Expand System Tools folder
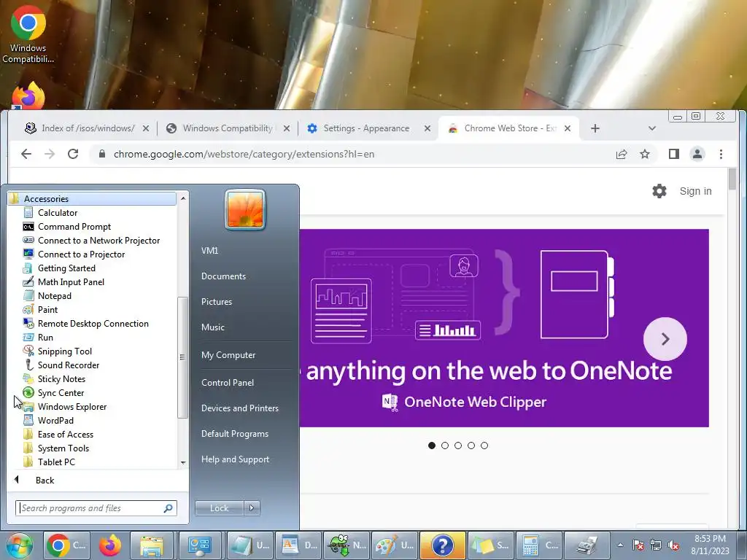 coord(63,448)
